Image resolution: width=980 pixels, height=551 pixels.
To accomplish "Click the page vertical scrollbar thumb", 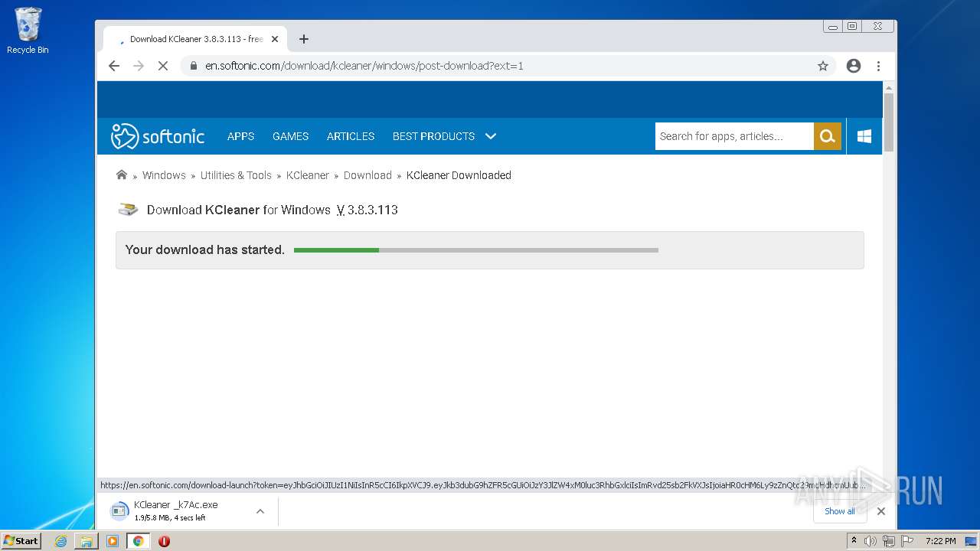I will point(889,122).
